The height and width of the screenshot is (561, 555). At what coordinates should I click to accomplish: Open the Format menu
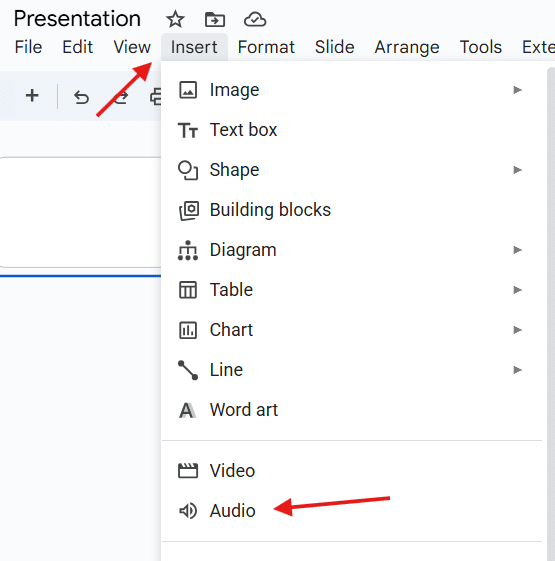pos(266,47)
